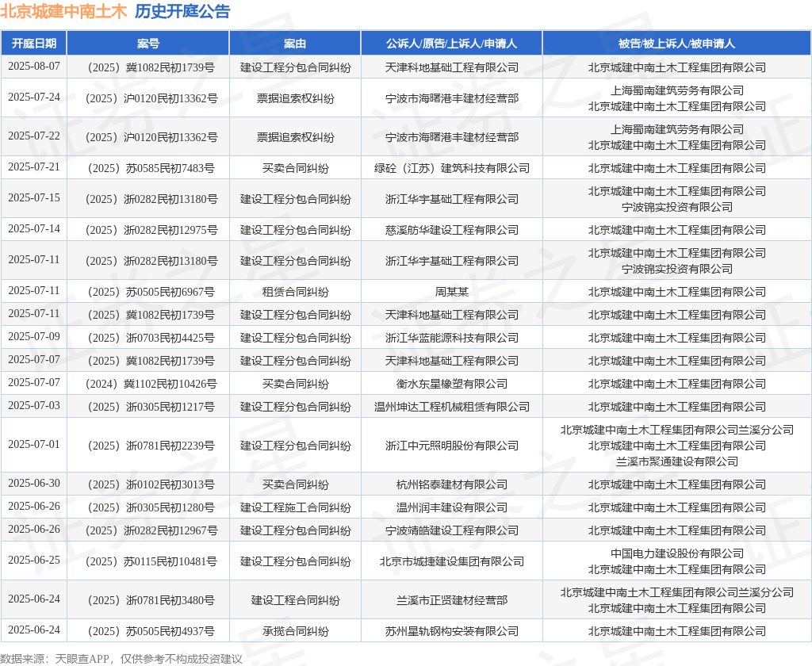The width and height of the screenshot is (812, 666).
Task: Click 上海蜀南建筑劳务有限公司 in the 2025-07-24 row
Action: tap(677, 90)
